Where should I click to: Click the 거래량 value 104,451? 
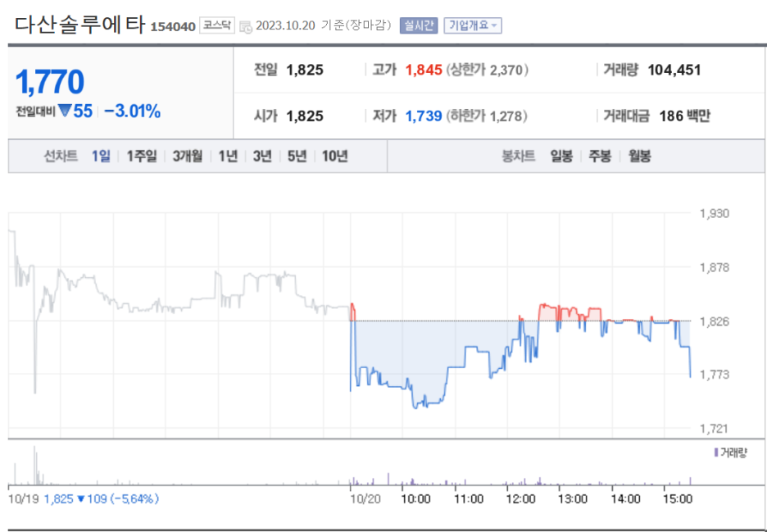pyautogui.click(x=674, y=70)
